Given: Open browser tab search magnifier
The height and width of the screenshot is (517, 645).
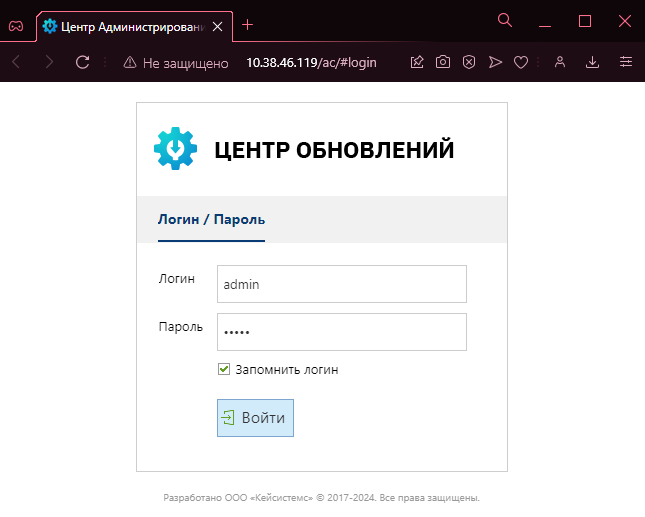Looking at the screenshot, I should point(505,20).
